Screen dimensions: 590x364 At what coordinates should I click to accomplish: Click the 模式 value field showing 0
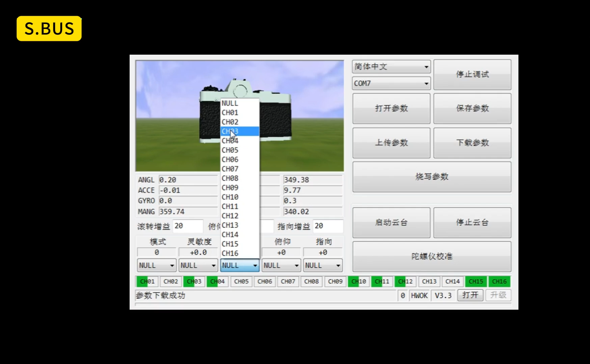[x=157, y=252]
